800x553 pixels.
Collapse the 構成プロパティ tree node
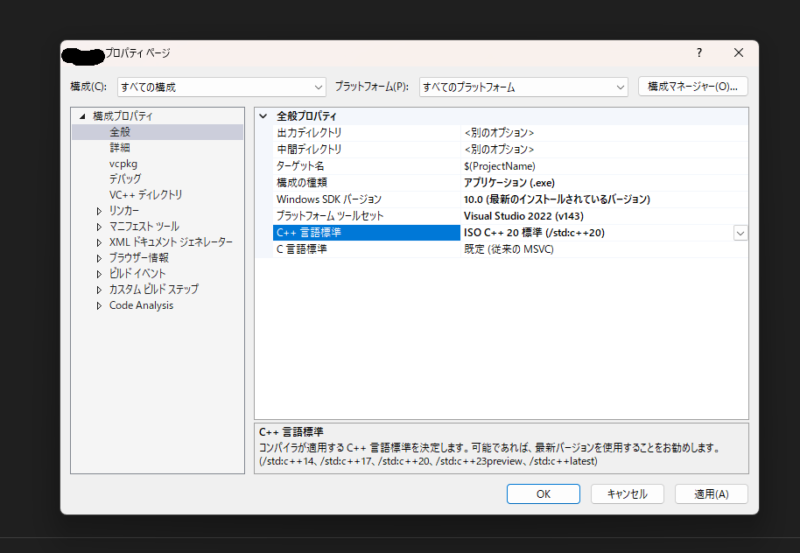point(83,116)
